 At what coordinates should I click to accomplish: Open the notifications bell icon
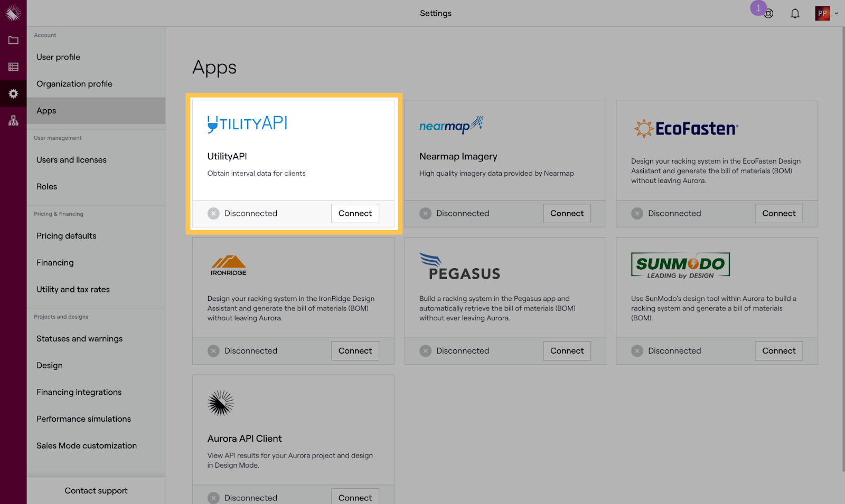pos(795,14)
